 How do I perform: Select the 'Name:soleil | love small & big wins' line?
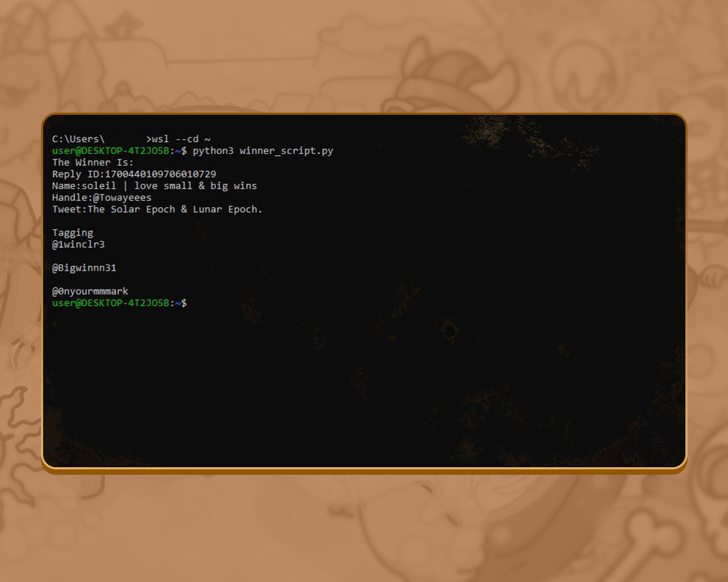(155, 186)
